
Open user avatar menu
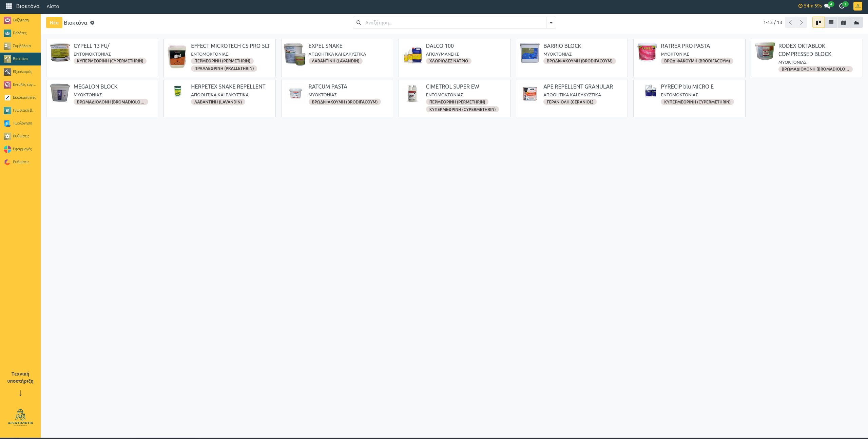pos(857,6)
